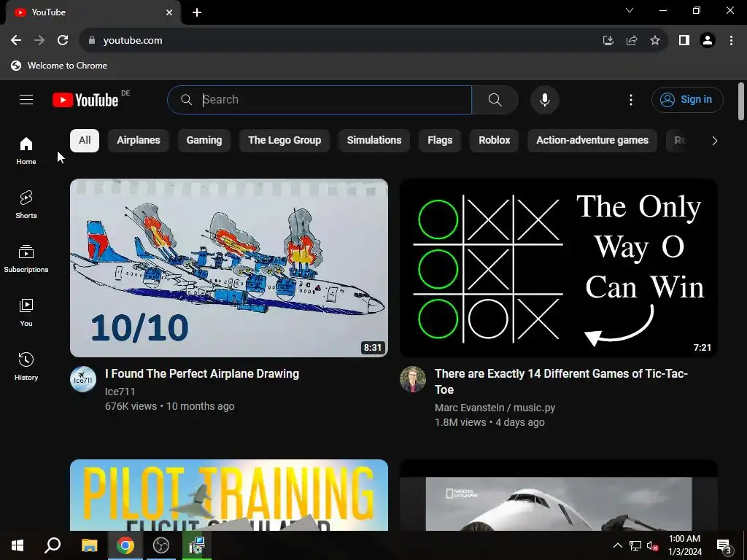This screenshot has height=560, width=747.
Task: Reload the YouTube page
Action: 63,41
